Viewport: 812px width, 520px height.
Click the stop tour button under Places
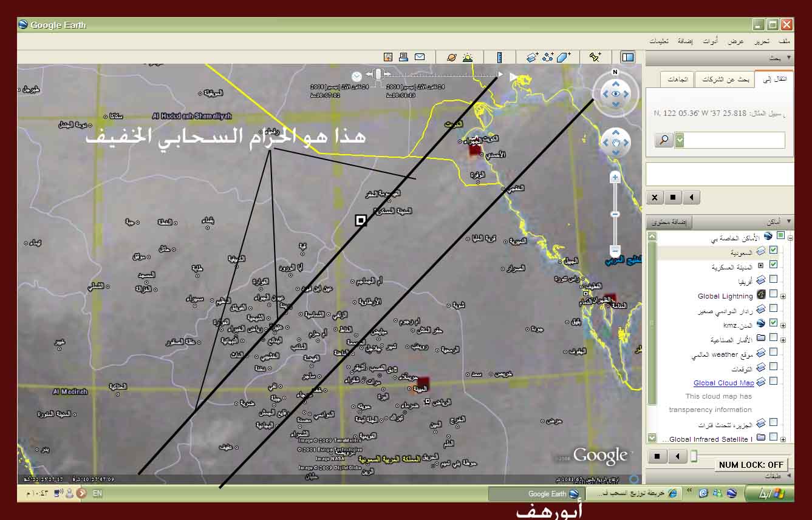click(x=657, y=456)
